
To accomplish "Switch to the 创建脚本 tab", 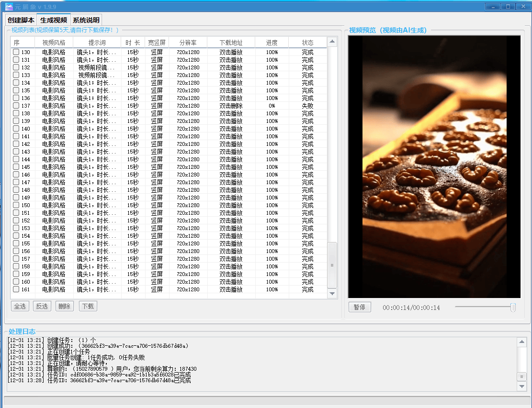I will coord(21,20).
